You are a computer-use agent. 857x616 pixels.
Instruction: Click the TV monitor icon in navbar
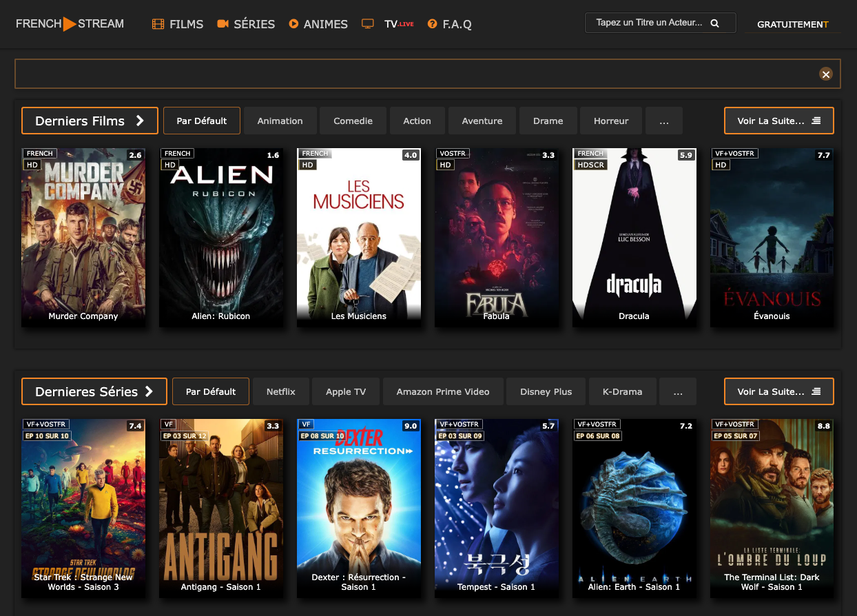tap(368, 24)
